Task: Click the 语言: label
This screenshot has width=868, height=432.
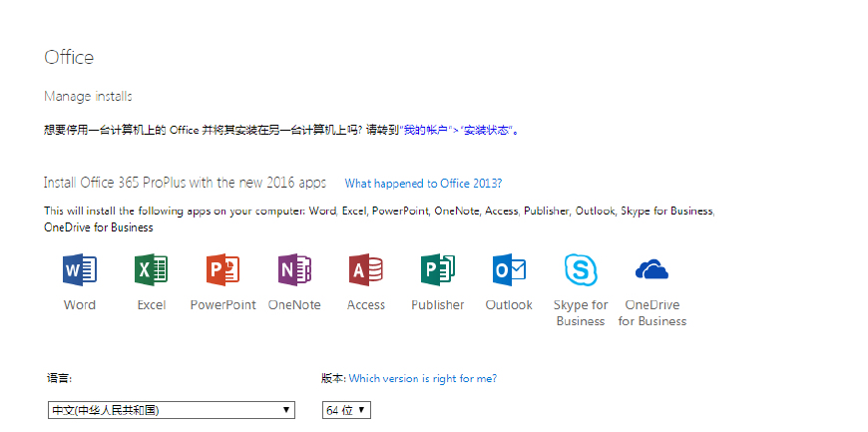Action: pos(59,378)
